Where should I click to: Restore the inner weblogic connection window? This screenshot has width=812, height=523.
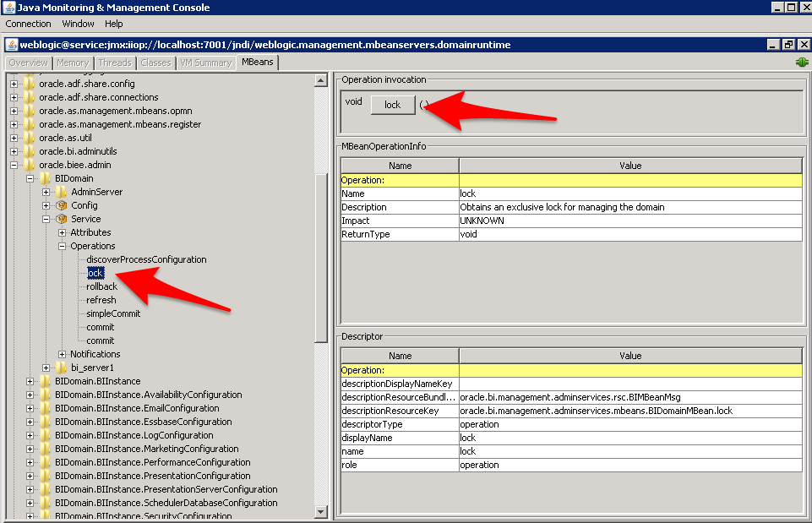pos(788,45)
